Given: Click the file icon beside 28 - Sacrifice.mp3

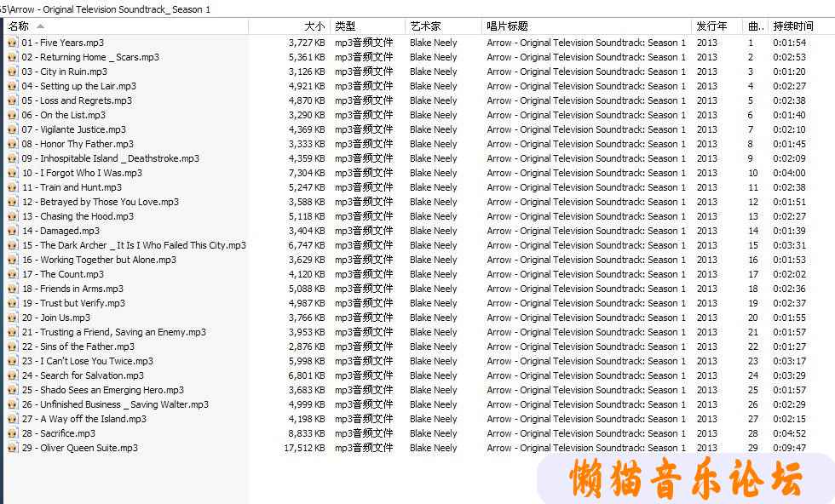Looking at the screenshot, I should coord(12,433).
